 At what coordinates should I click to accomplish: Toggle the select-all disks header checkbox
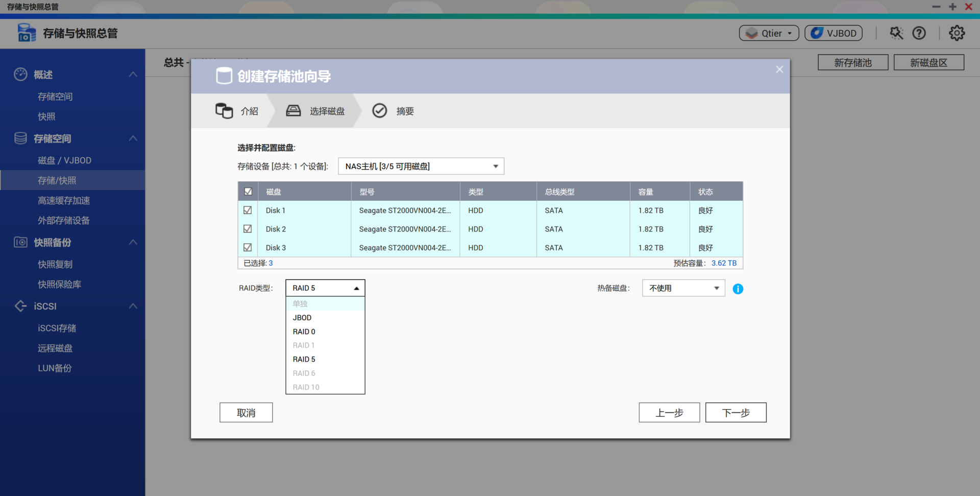pos(248,192)
